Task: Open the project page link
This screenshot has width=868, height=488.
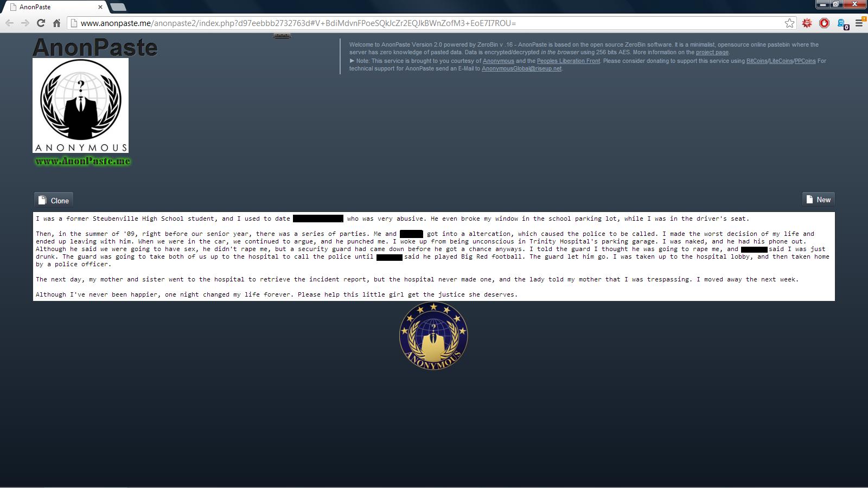Action: [712, 53]
